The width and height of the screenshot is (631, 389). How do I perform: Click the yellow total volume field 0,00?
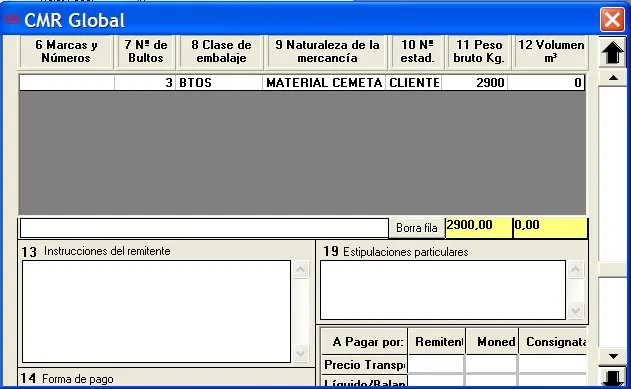pyautogui.click(x=550, y=228)
